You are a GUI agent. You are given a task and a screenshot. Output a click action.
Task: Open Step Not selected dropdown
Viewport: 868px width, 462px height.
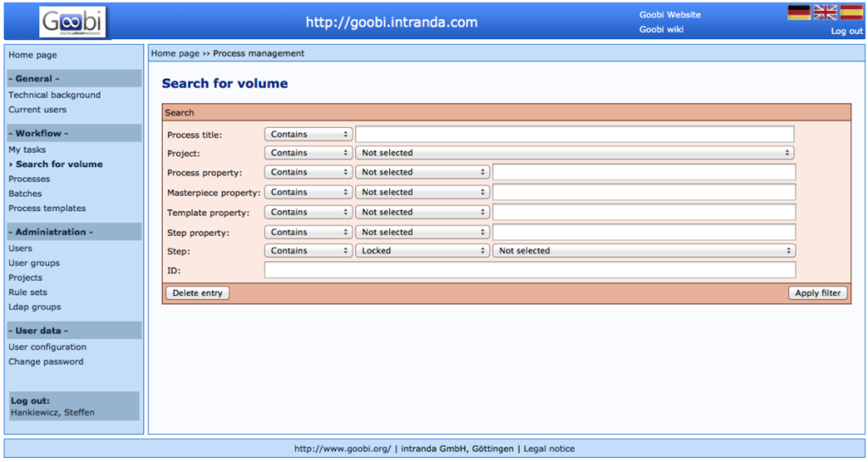[x=644, y=251]
